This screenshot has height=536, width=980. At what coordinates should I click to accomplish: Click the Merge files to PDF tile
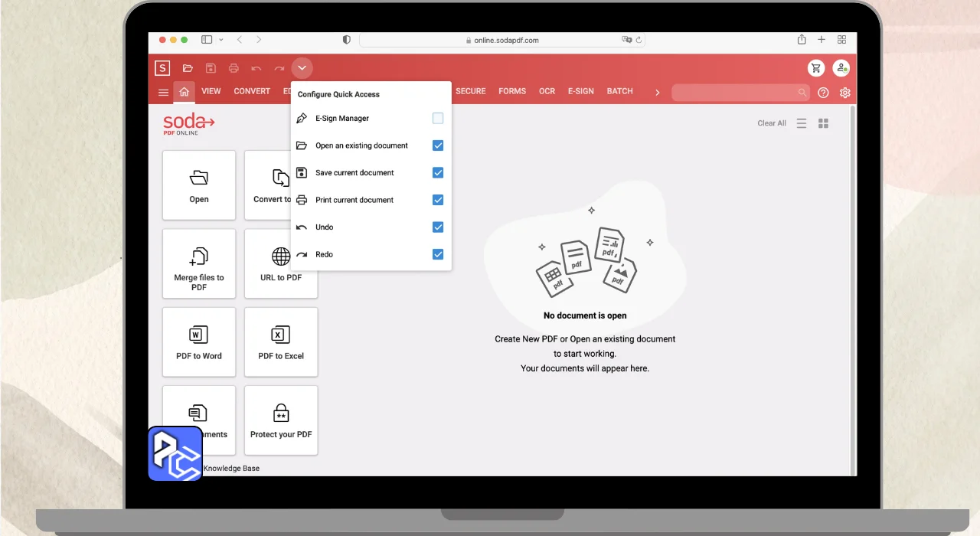(199, 264)
